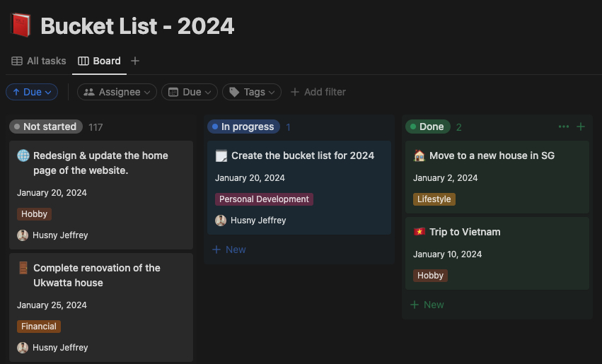Open the Assignee filter dropdown
The width and height of the screenshot is (602, 364).
click(x=117, y=92)
